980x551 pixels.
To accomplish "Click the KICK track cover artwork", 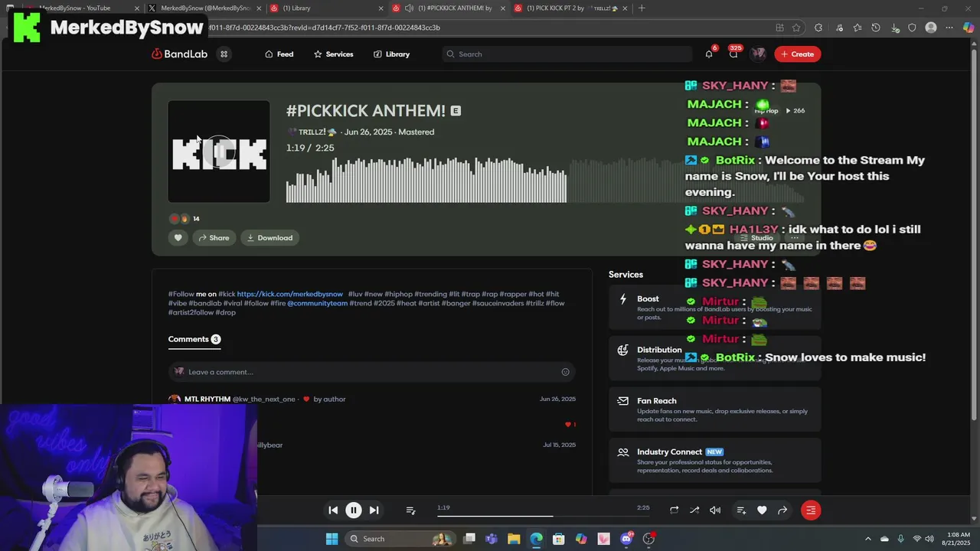I will [219, 152].
